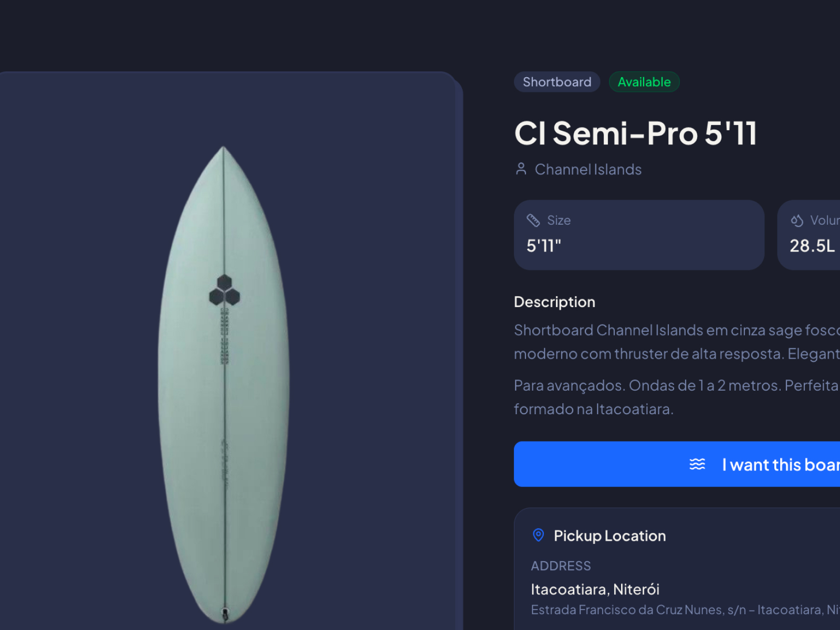This screenshot has width=840, height=630.
Task: Open the surfboard product photo
Action: coord(224,383)
